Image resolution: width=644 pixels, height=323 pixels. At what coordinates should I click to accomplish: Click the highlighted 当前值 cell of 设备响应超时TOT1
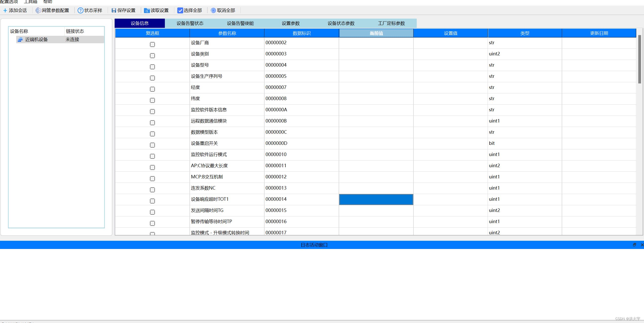(x=376, y=199)
